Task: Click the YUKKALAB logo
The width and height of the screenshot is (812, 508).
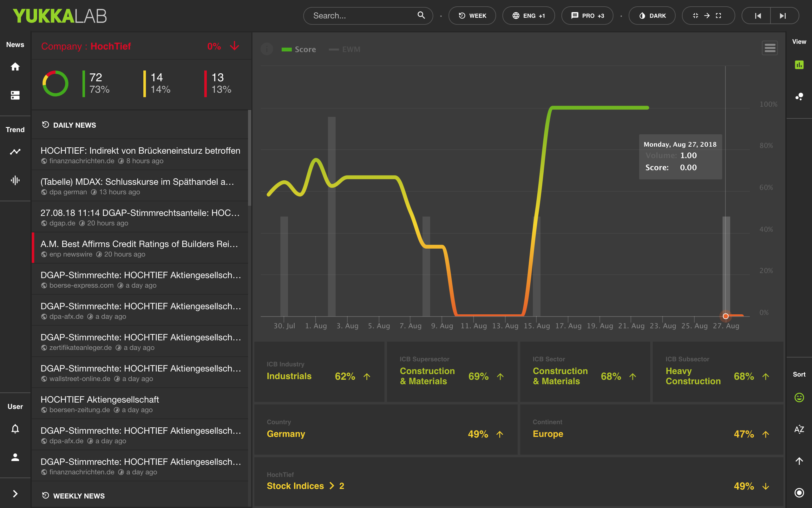Action: pos(60,16)
